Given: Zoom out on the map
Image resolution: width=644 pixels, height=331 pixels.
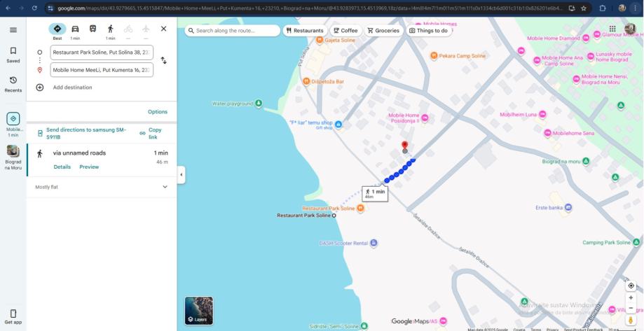Looking at the screenshot, I should point(631,308).
